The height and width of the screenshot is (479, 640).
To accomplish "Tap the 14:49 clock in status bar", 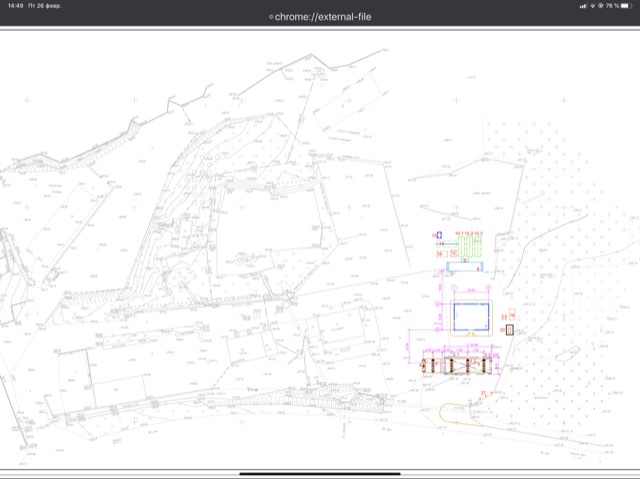I will (x=15, y=6).
